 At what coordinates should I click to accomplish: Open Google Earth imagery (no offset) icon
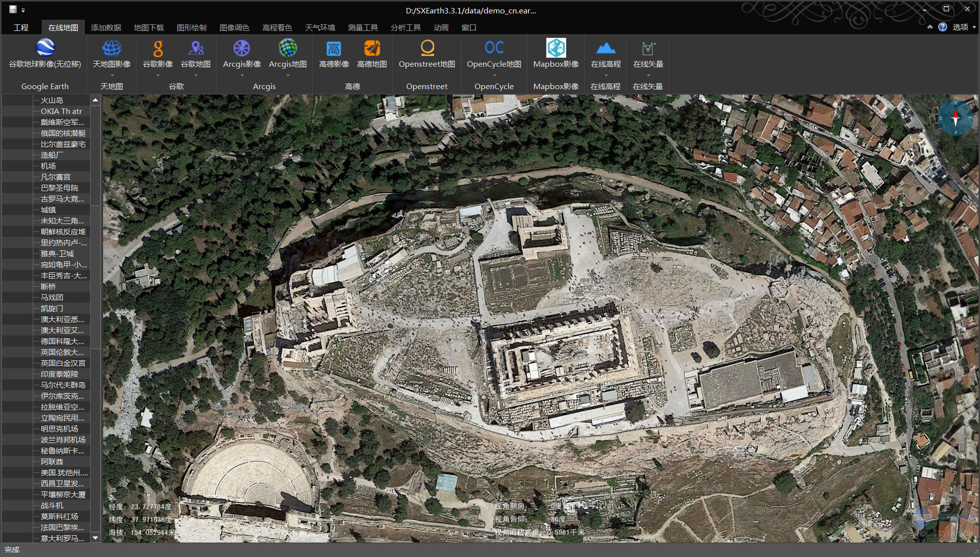coord(45,48)
